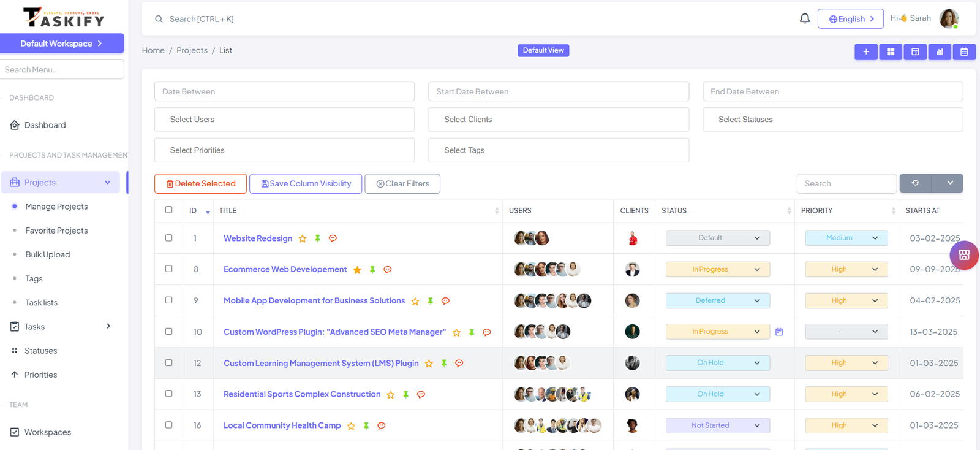Check the row for project ID 8

pyautogui.click(x=169, y=269)
